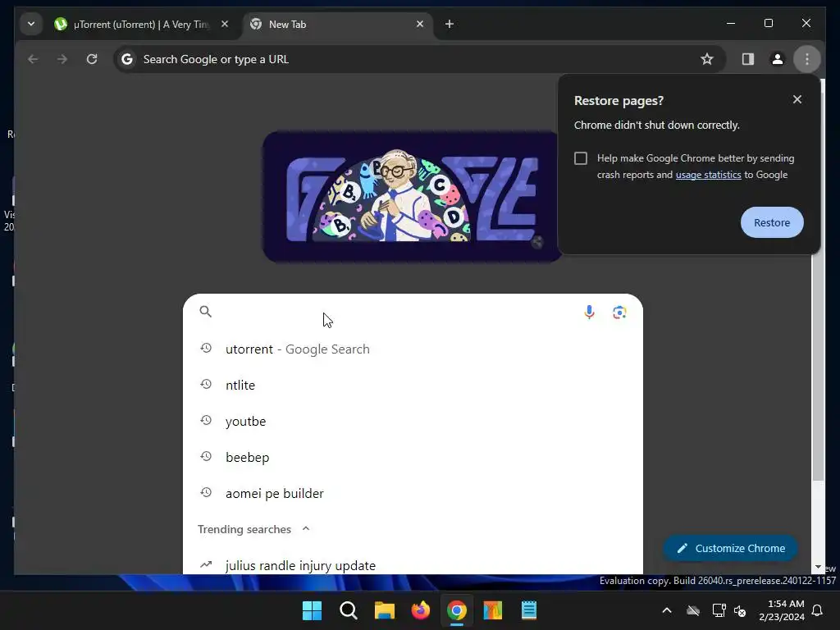The height and width of the screenshot is (630, 840).
Task: Go forward with the forward arrow
Action: 62,59
